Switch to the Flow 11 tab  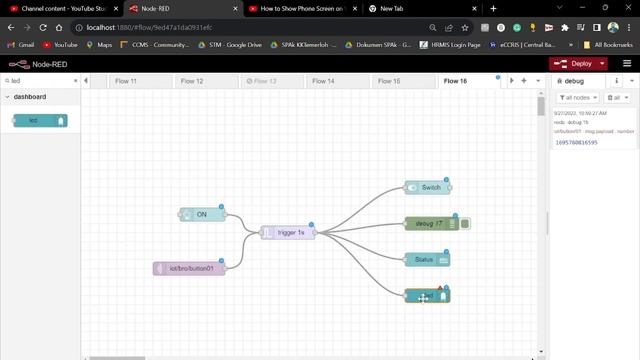click(140, 81)
